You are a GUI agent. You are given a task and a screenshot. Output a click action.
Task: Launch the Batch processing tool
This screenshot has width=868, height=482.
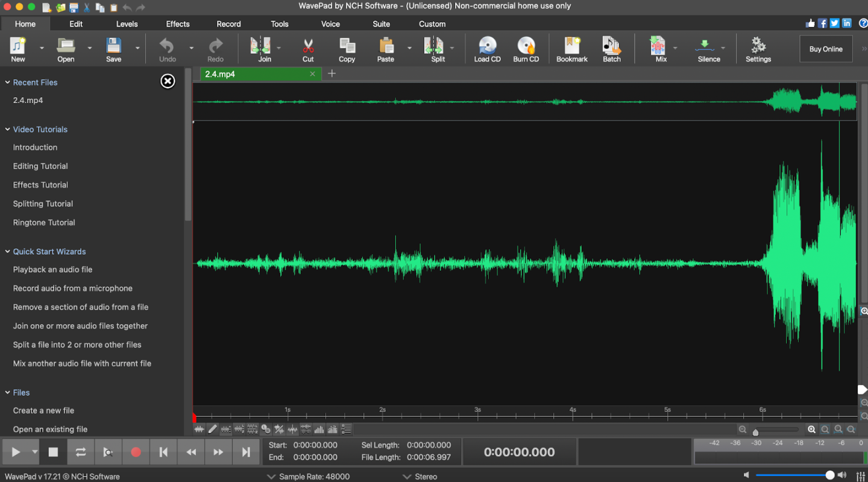[611, 48]
